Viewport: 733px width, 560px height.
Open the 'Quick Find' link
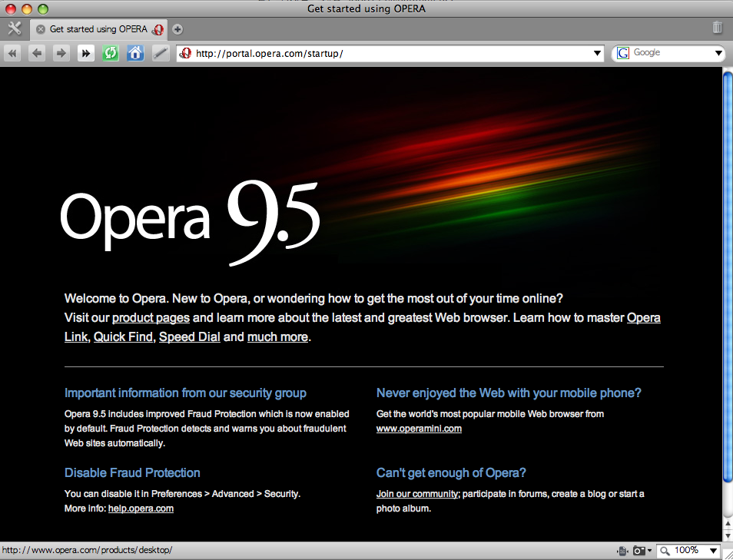124,337
